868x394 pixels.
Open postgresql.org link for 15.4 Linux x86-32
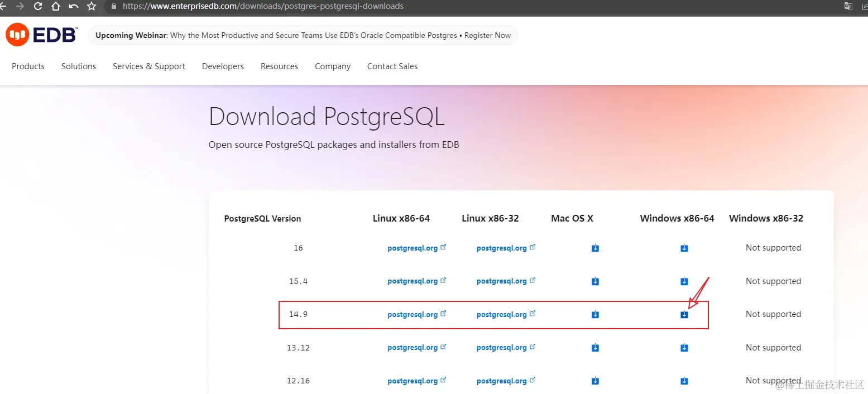506,281
